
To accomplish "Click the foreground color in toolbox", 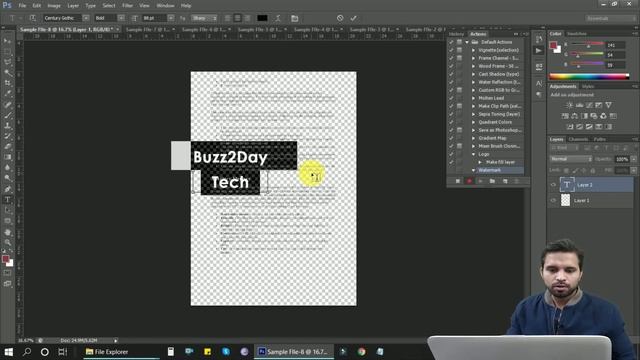I will pyautogui.click(x=5, y=259).
